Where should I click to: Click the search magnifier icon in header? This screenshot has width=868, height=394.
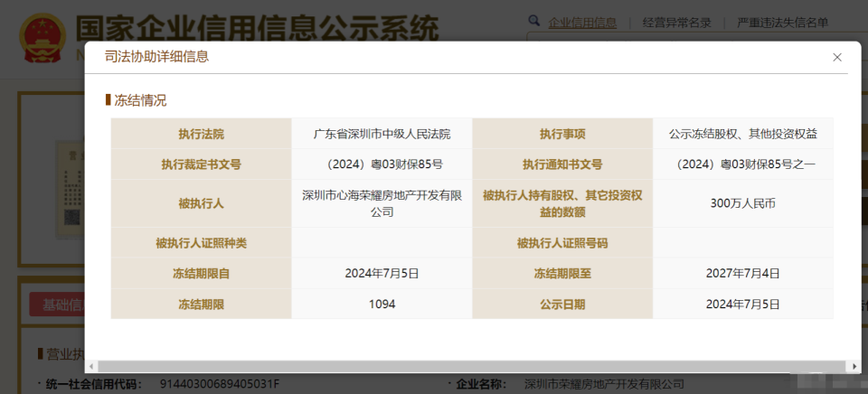pos(533,21)
